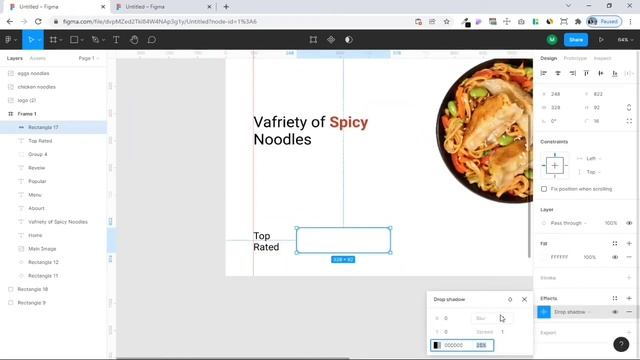Open Fill style library icon
Image resolution: width=640 pixels, height=360 pixels.
[x=615, y=244]
